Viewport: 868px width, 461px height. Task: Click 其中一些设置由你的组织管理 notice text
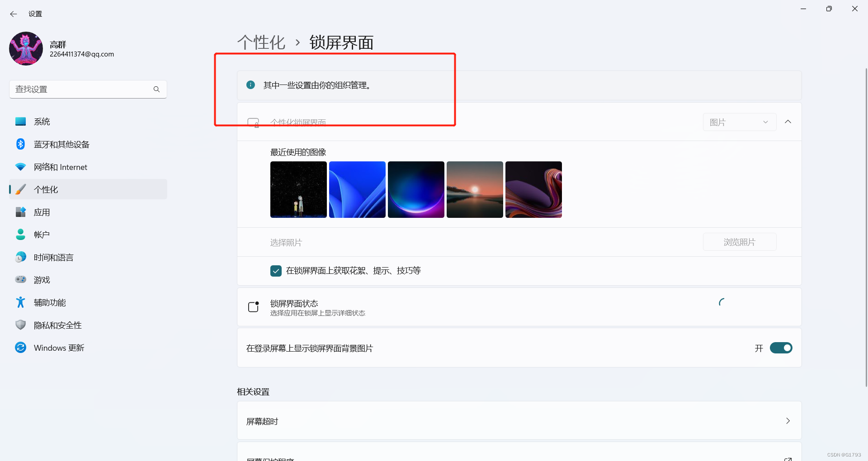318,85
